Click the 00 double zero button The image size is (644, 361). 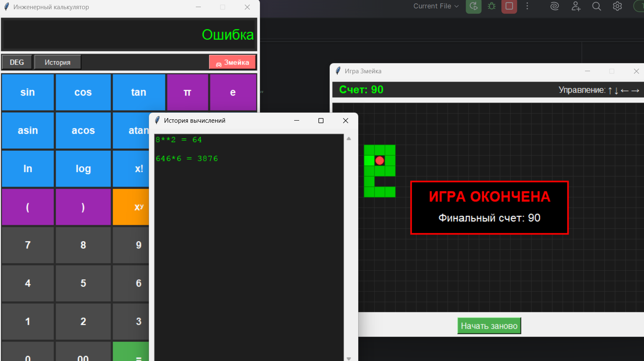pyautogui.click(x=83, y=352)
